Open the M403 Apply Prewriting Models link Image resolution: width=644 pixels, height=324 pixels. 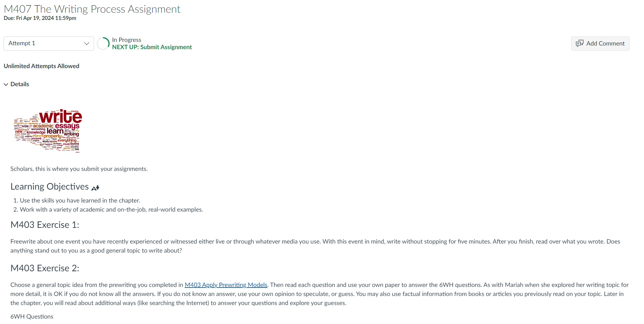coord(226,285)
